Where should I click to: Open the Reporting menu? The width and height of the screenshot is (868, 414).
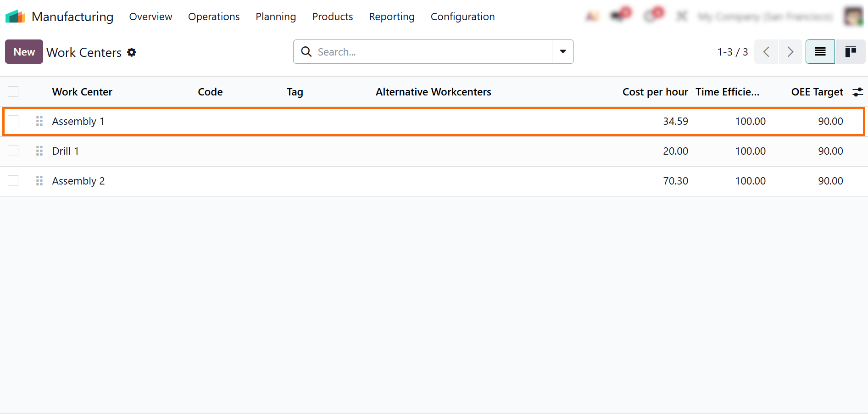pos(391,17)
